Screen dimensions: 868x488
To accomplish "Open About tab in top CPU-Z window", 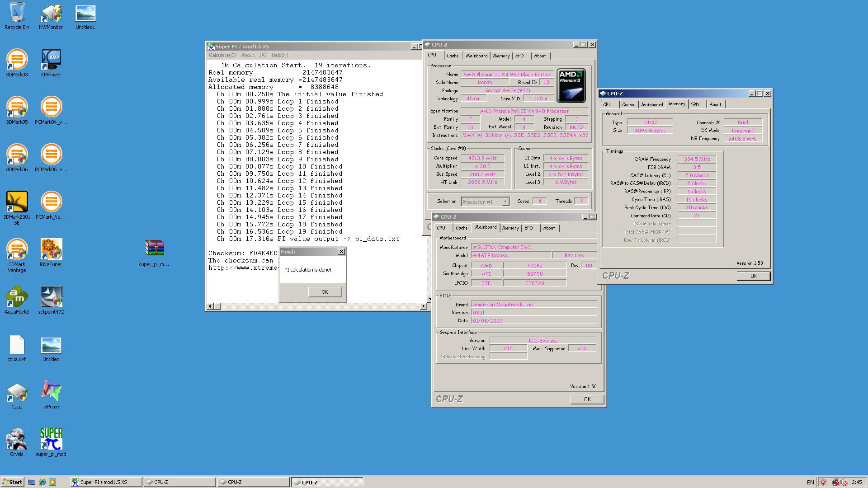I will [540, 56].
